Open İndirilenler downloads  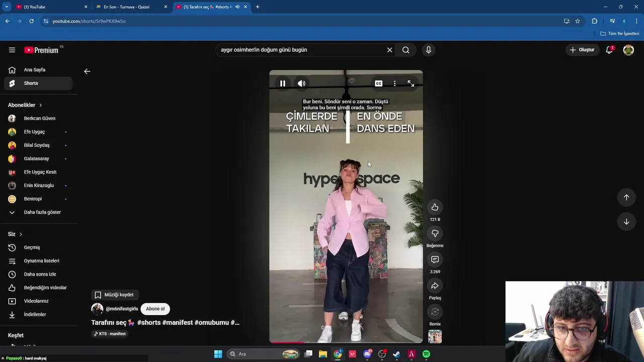(x=38, y=314)
